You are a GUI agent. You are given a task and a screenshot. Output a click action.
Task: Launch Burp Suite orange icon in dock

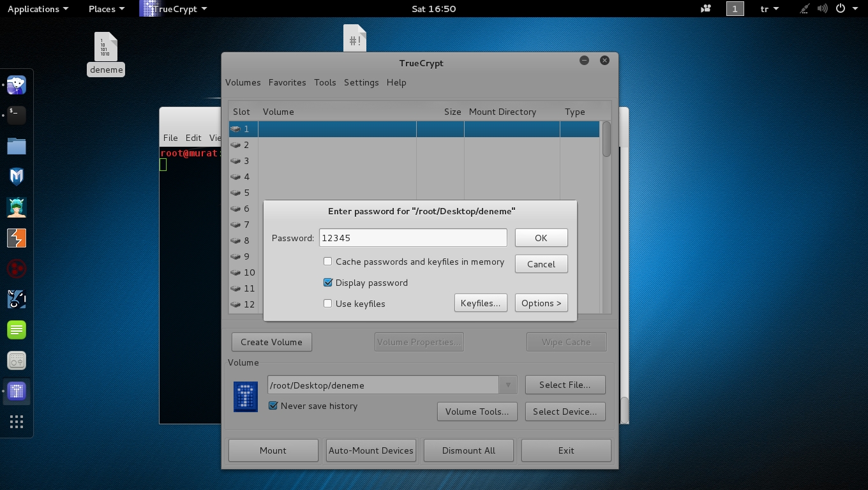pyautogui.click(x=17, y=238)
